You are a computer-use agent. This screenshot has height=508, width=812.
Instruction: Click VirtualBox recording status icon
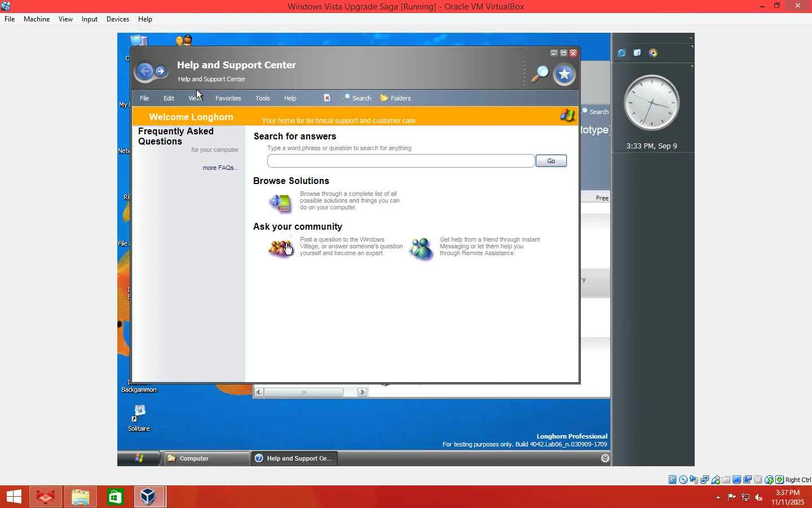[747, 480]
